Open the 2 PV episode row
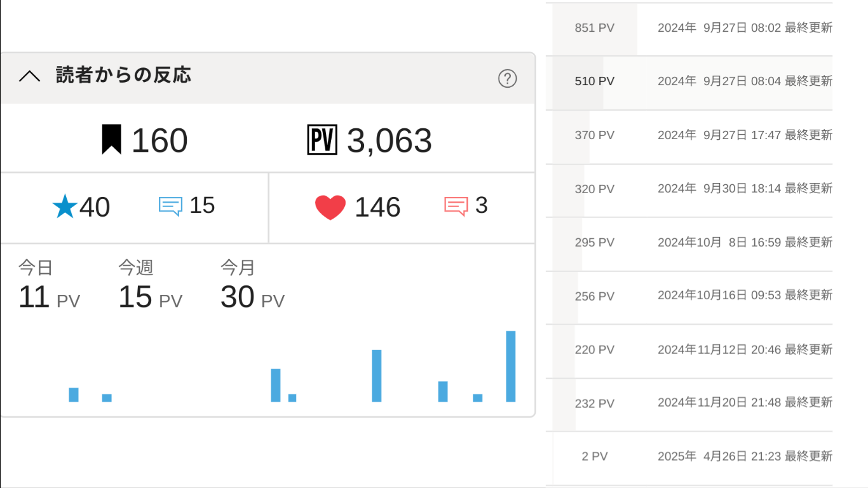This screenshot has width=868, height=488. click(693, 456)
